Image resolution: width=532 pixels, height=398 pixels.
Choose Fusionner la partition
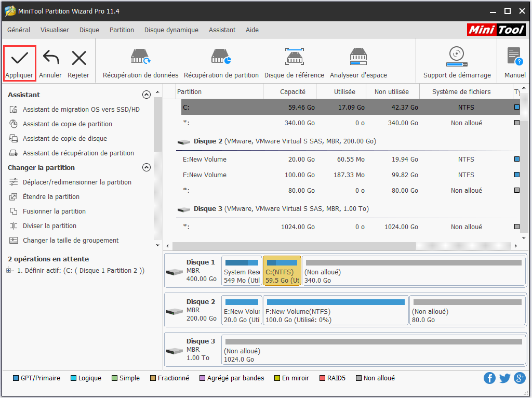[54, 211]
